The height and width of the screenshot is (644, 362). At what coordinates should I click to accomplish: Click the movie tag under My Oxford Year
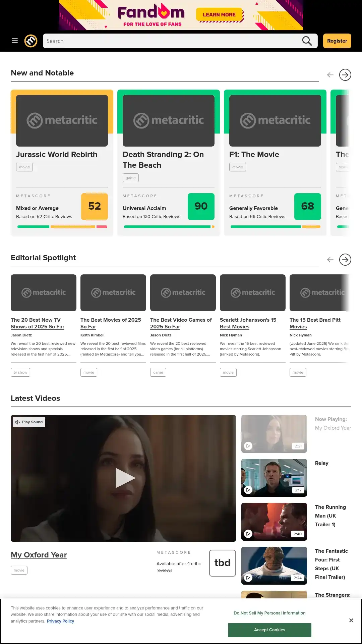19,570
